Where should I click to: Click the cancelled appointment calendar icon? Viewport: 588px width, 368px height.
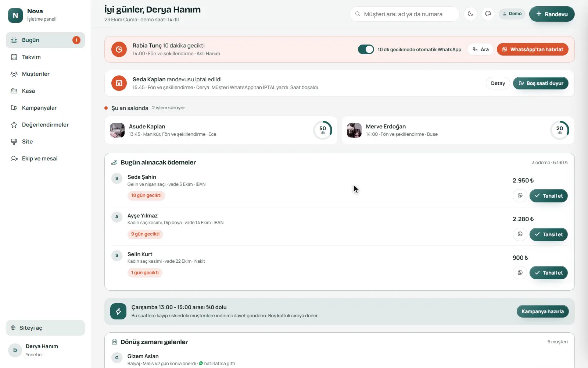119,83
